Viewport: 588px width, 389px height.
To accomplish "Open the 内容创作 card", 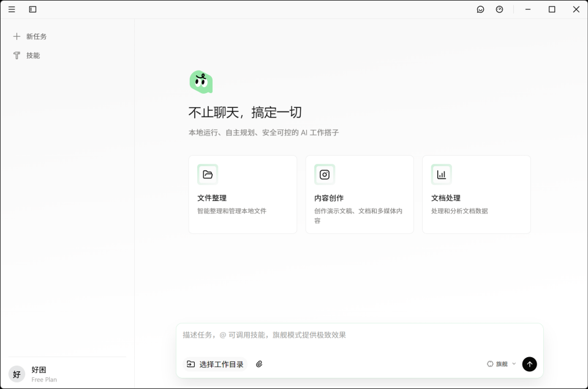I will point(360,194).
